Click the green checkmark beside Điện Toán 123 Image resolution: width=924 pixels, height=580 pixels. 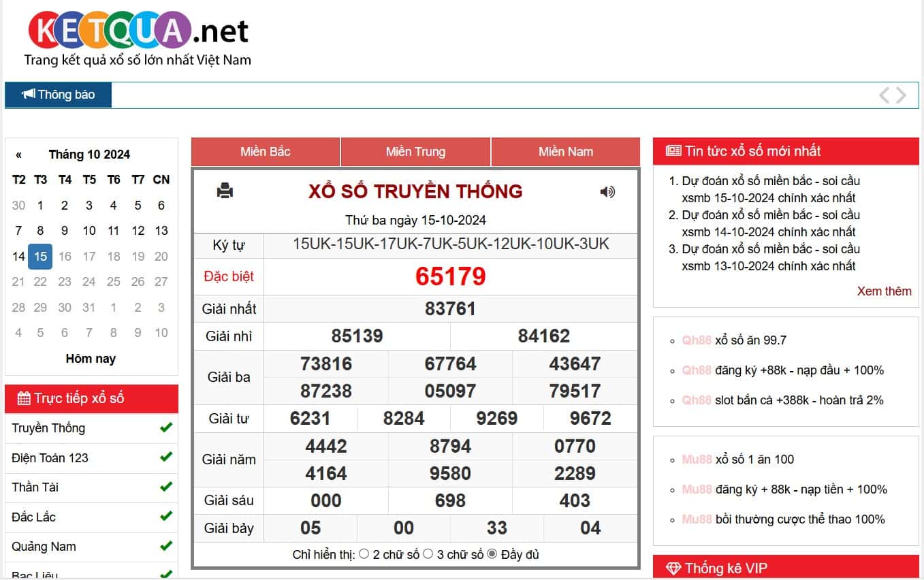(165, 457)
